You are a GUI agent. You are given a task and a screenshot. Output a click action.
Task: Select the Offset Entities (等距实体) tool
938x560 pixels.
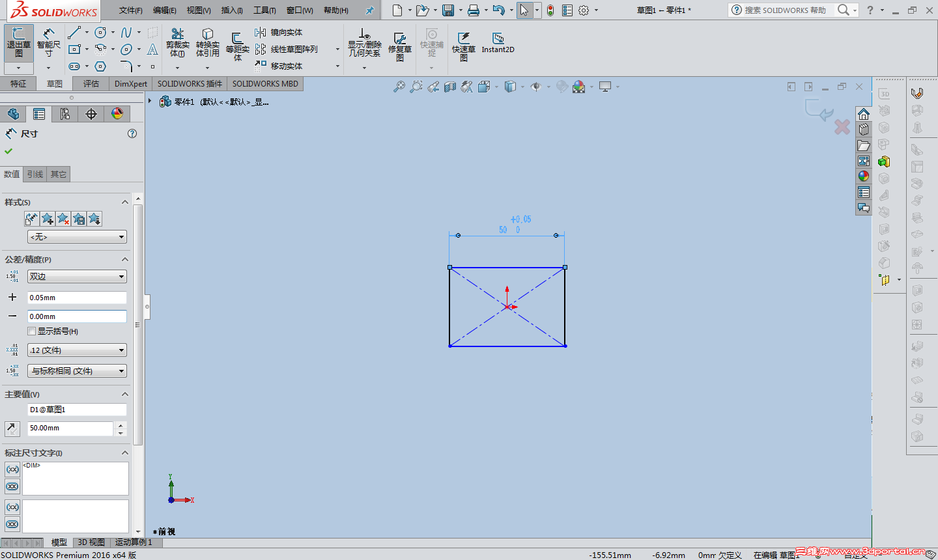237,46
